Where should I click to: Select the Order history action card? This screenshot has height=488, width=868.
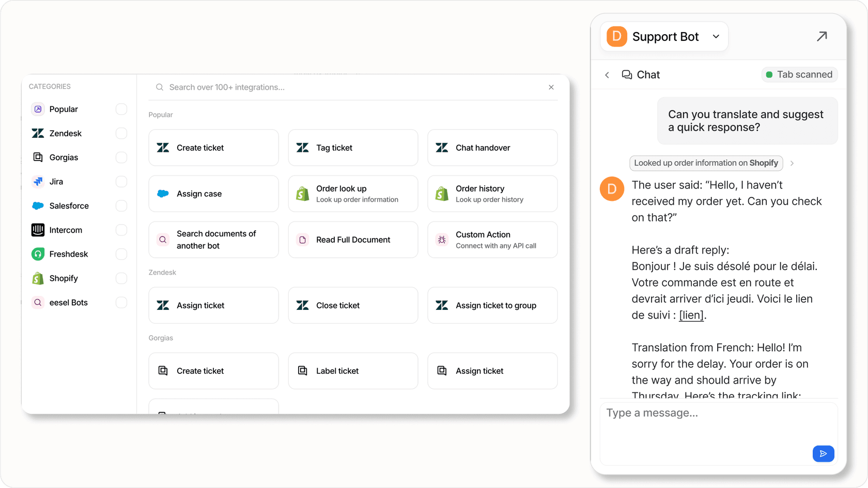pos(492,194)
